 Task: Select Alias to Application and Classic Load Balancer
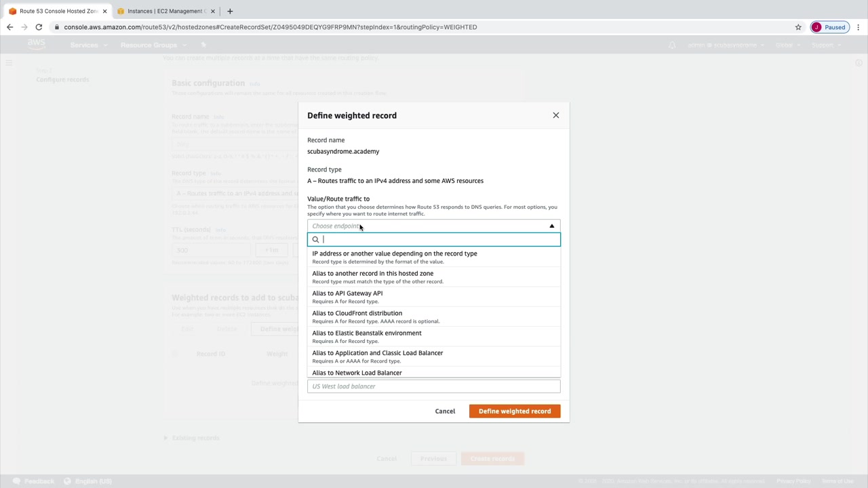tap(434, 357)
